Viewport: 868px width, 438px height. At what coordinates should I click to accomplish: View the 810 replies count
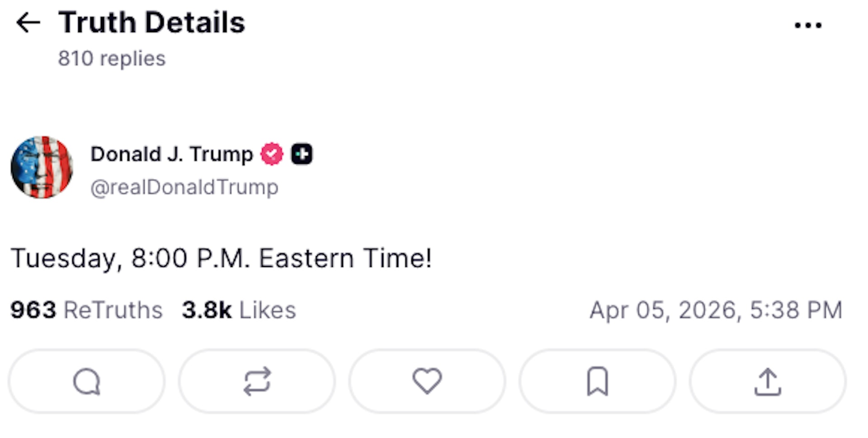(x=111, y=57)
